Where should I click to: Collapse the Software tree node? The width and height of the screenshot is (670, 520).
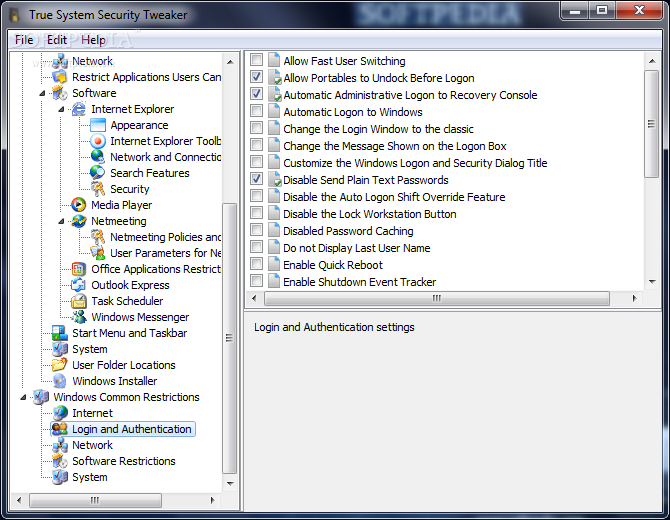click(42, 93)
